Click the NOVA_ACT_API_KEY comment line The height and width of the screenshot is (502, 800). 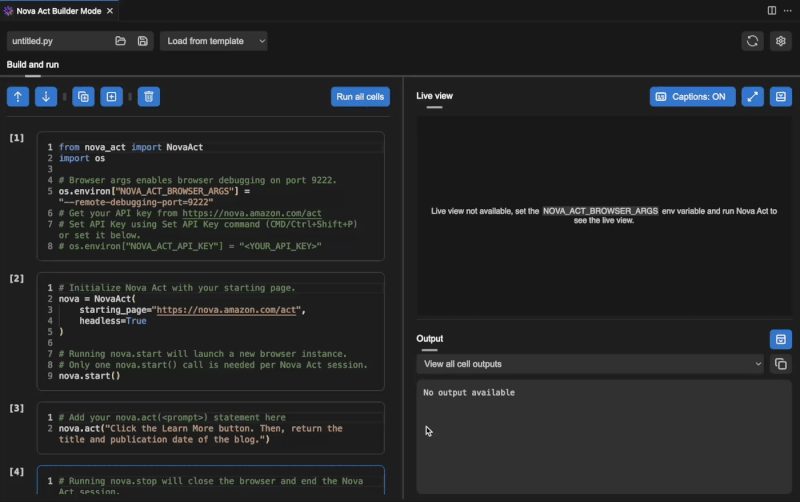(x=190, y=246)
